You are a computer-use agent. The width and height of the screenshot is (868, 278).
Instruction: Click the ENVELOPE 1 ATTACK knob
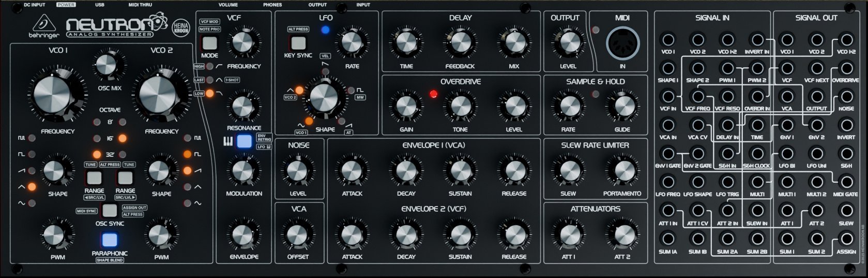pyautogui.click(x=352, y=171)
